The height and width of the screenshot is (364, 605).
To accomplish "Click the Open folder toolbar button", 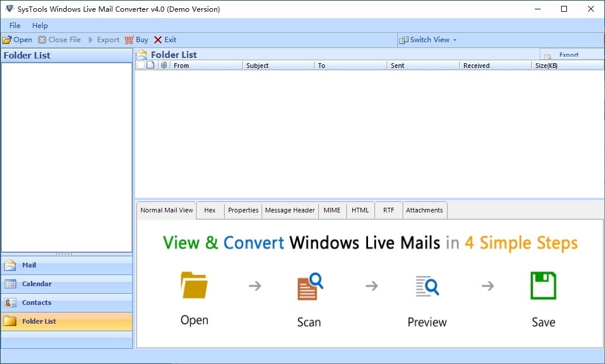I will pyautogui.click(x=18, y=40).
